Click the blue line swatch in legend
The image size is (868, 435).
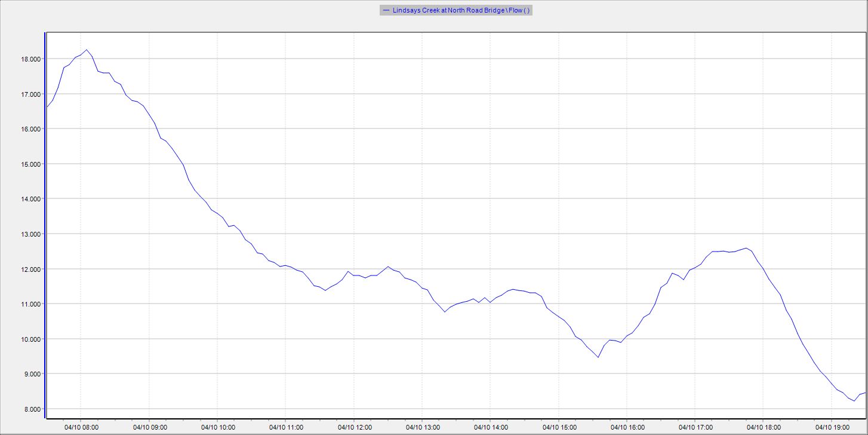click(386, 10)
